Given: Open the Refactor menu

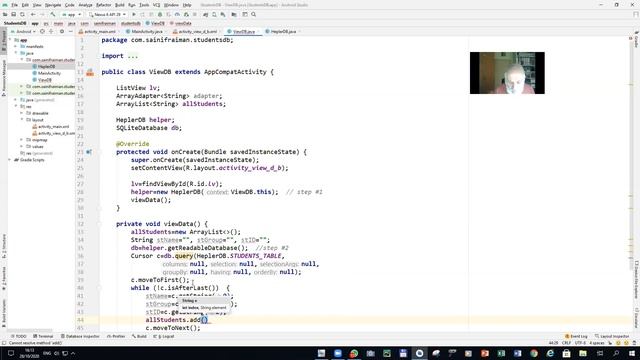Looking at the screenshot, I should coord(103,5).
